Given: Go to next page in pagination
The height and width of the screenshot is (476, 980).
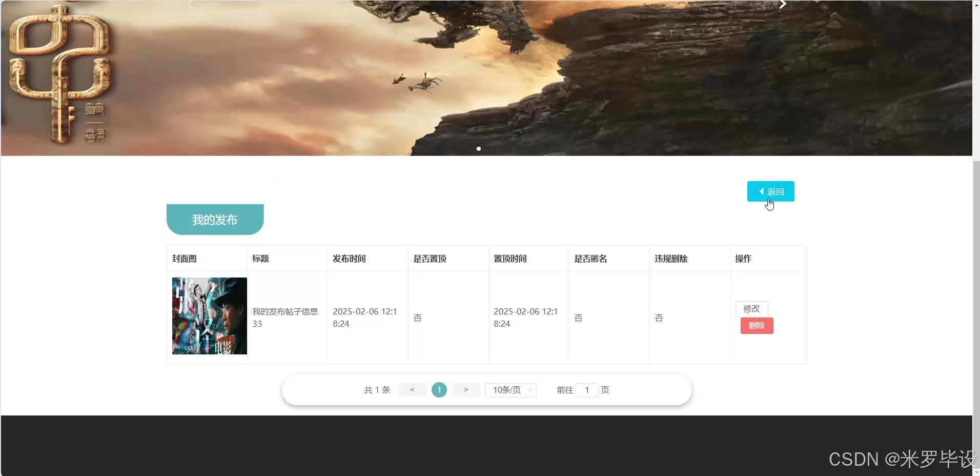Looking at the screenshot, I should point(466,390).
